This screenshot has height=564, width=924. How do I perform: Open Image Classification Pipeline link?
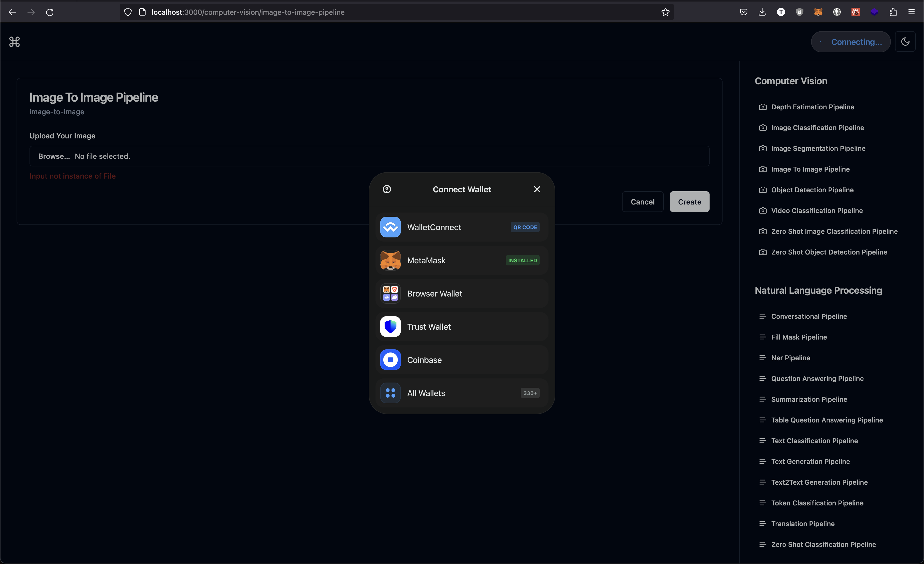coord(817,128)
